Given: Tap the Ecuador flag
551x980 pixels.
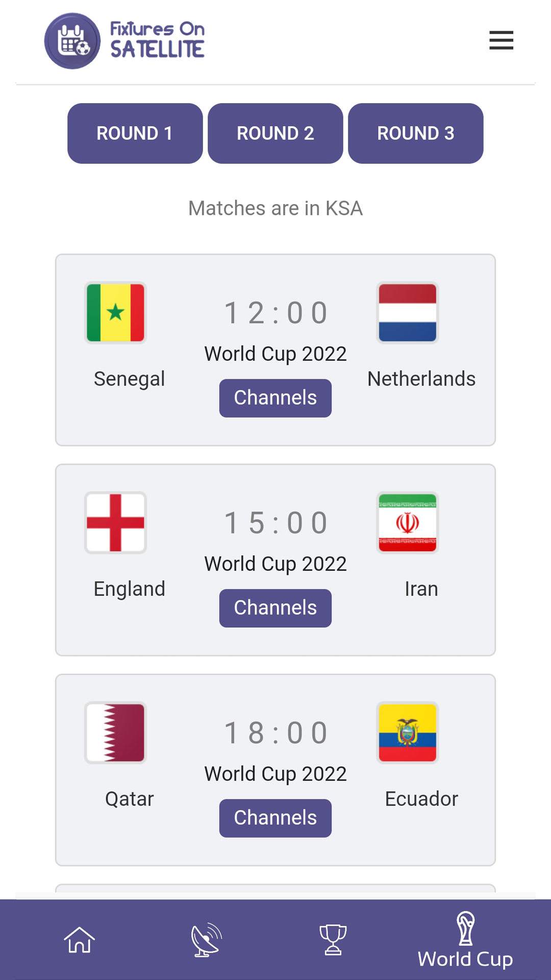Looking at the screenshot, I should (x=407, y=732).
